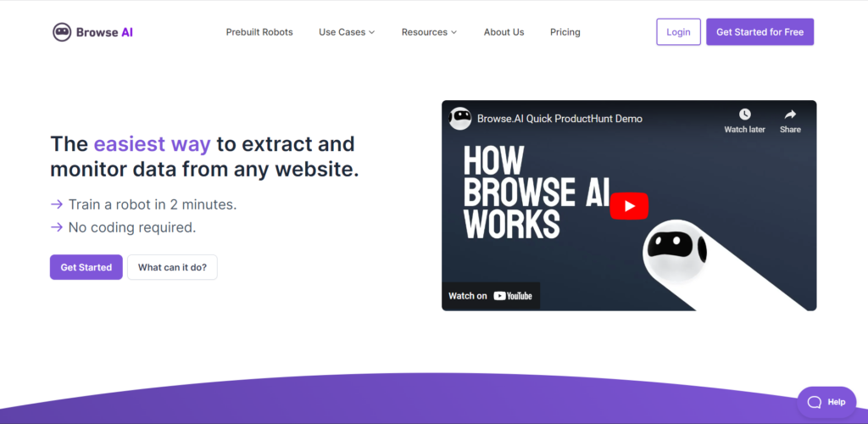Click the What can it do? button
The image size is (868, 424).
click(x=172, y=267)
